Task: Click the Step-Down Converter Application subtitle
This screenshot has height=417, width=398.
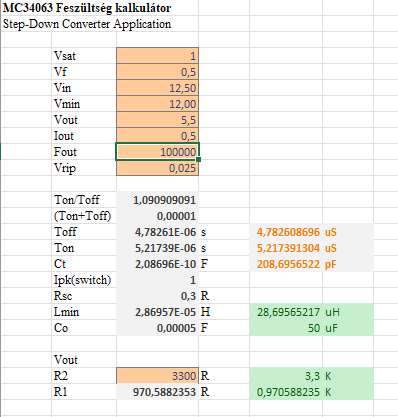Action: pyautogui.click(x=87, y=24)
